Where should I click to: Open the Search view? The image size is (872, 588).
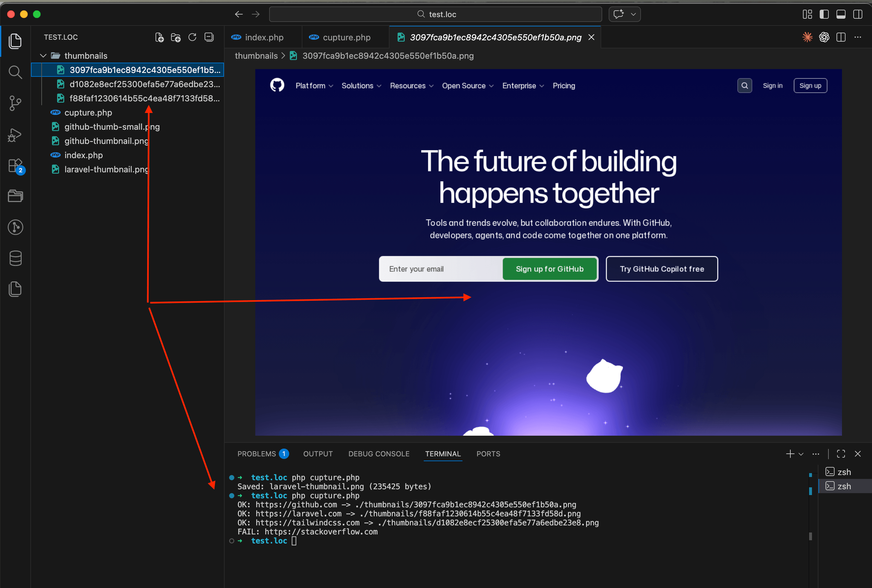[15, 72]
